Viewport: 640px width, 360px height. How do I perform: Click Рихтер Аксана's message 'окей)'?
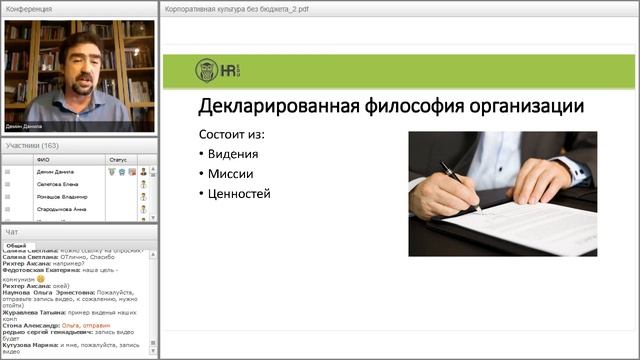point(61,286)
